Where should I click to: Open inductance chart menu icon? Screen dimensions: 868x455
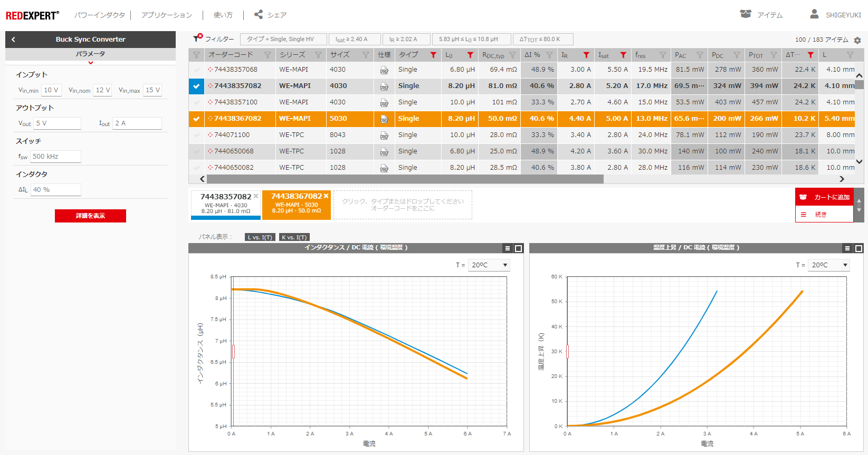tap(508, 248)
